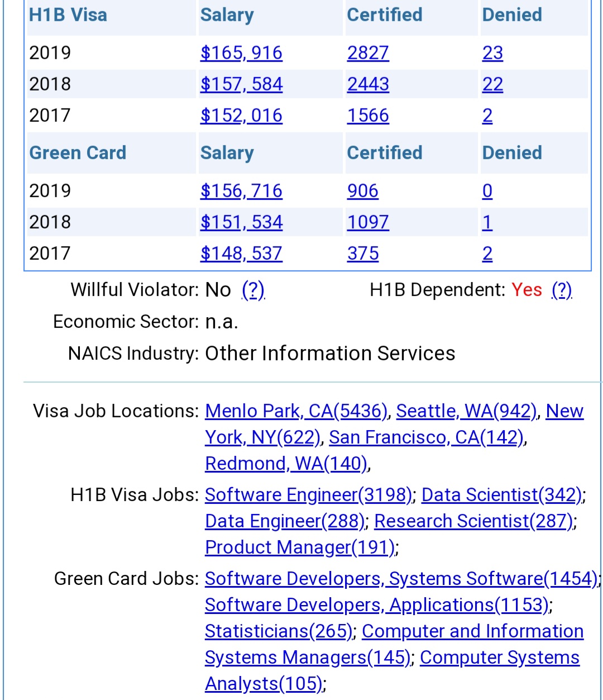Select Seattle, WA(942) location link
Screen dimensions: 603x700
[466, 411]
